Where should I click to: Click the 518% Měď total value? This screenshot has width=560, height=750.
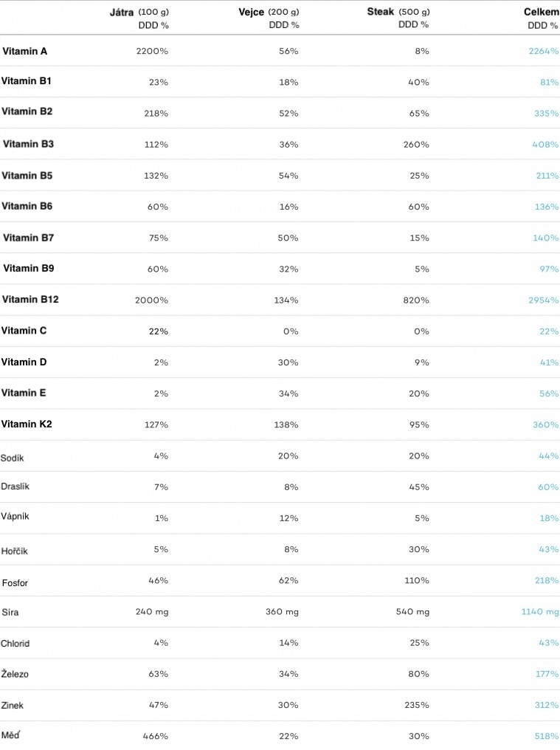click(x=547, y=736)
